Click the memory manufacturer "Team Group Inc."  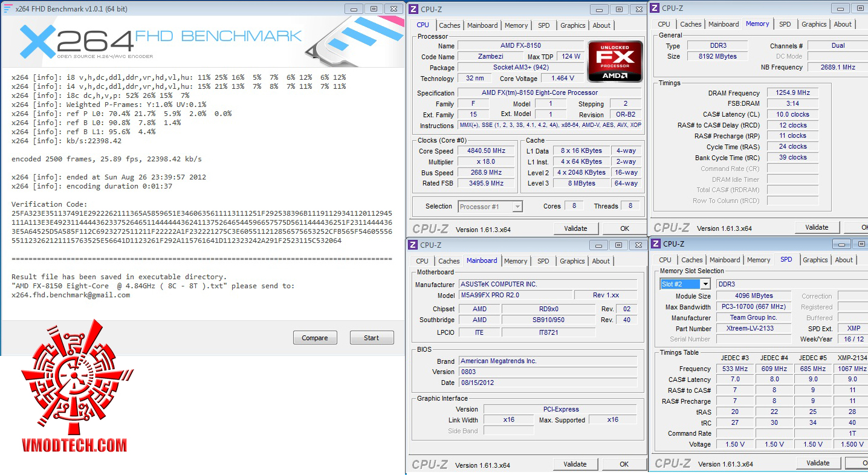click(754, 318)
